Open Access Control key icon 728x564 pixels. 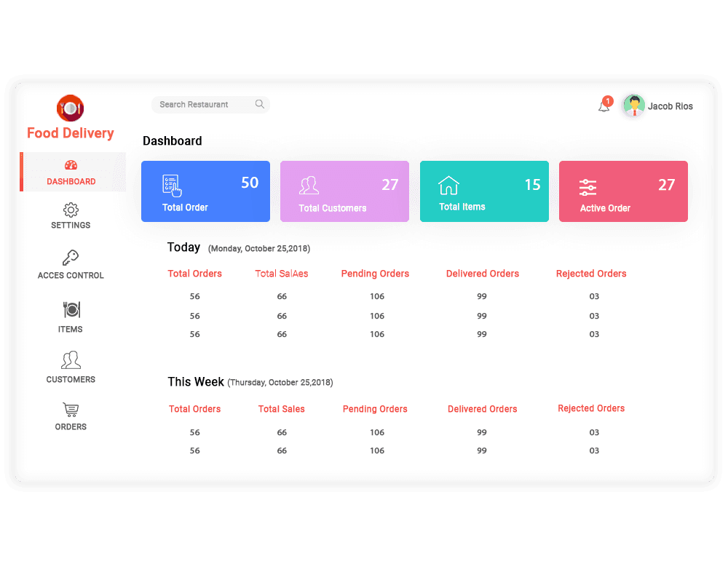point(71,258)
